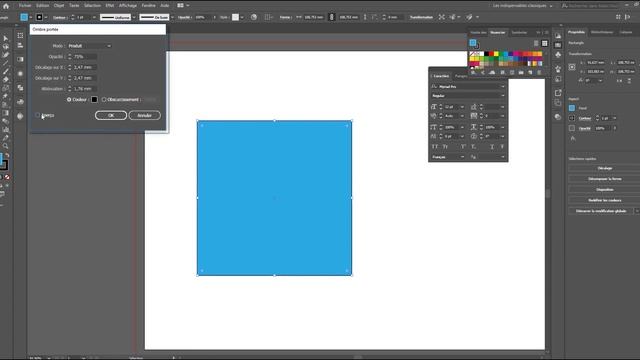Switch swatches panel to thumbnail view

coord(544,43)
